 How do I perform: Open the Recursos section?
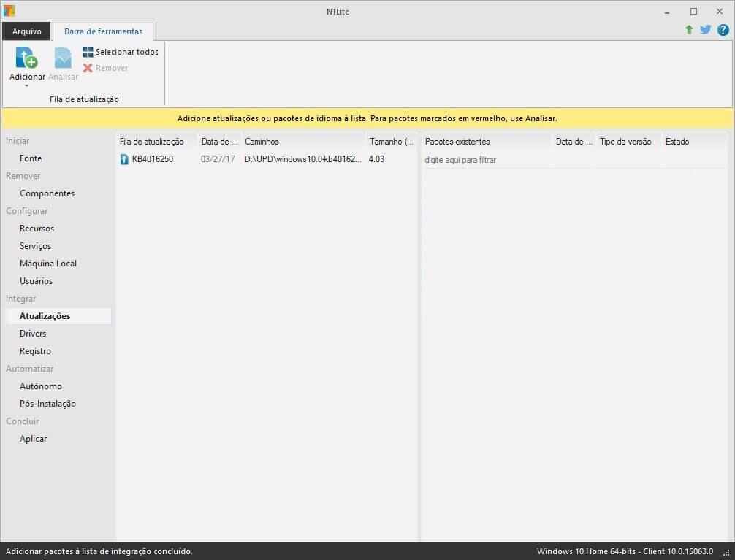37,229
